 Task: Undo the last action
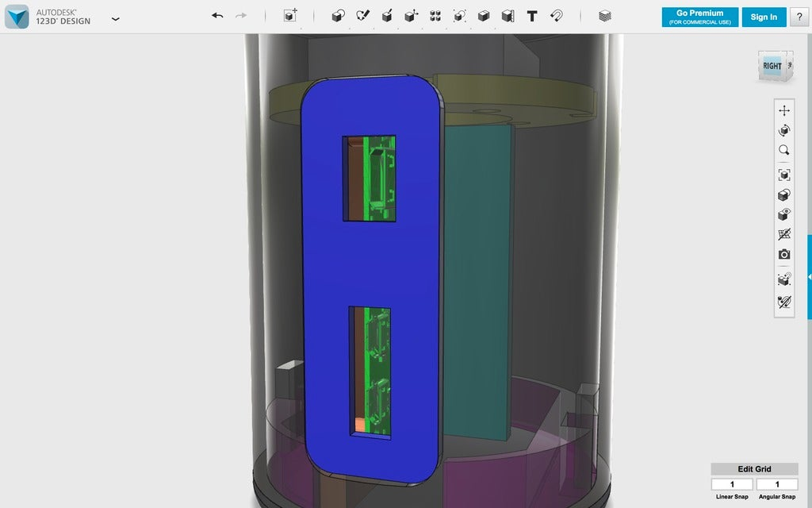pyautogui.click(x=217, y=16)
